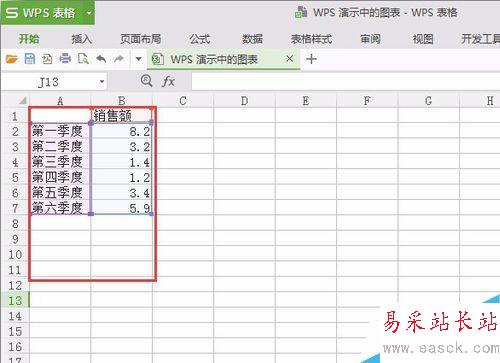
Task: Select column G header
Action: click(429, 101)
